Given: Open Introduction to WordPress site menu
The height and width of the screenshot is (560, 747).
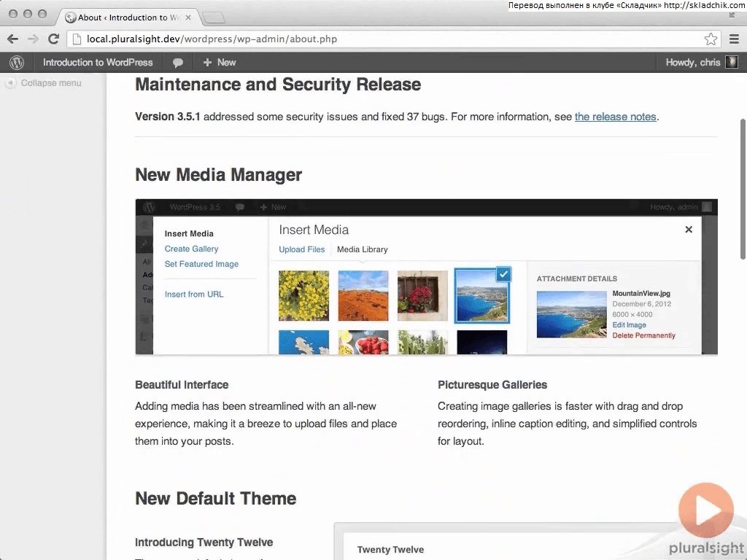Looking at the screenshot, I should click(x=98, y=63).
